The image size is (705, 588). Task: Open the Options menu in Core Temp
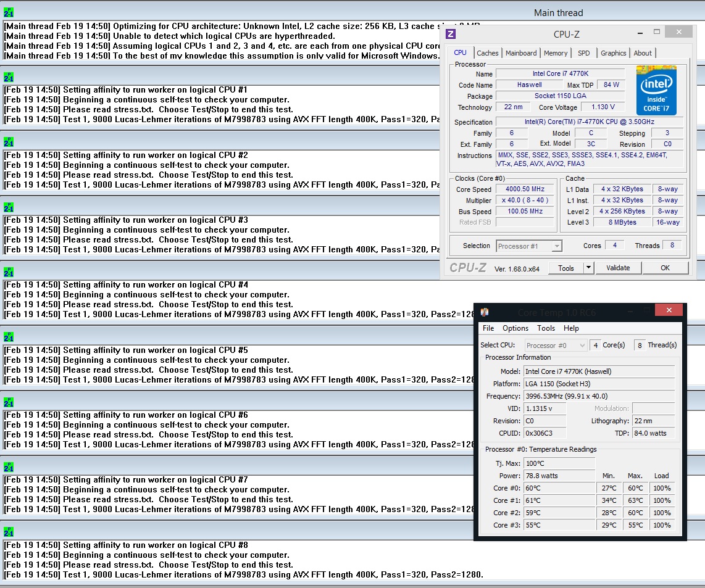(515, 328)
